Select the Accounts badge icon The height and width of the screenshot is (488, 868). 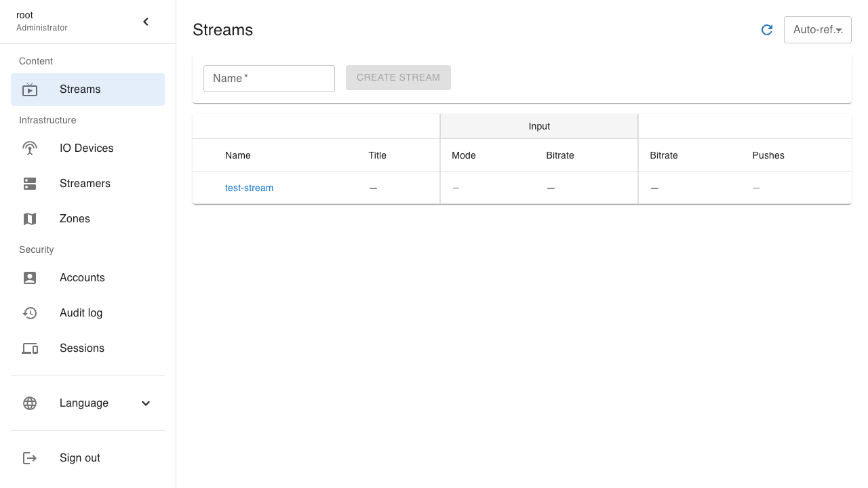coord(30,277)
